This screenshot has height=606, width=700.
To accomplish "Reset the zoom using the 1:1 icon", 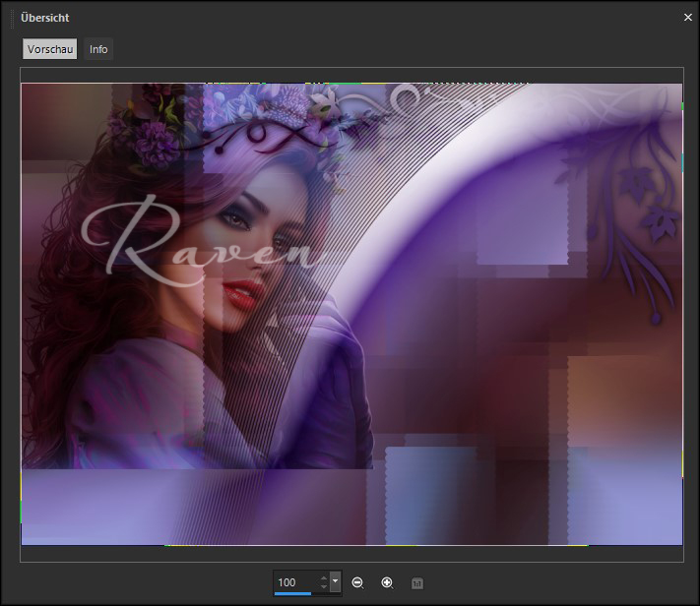I will [416, 583].
